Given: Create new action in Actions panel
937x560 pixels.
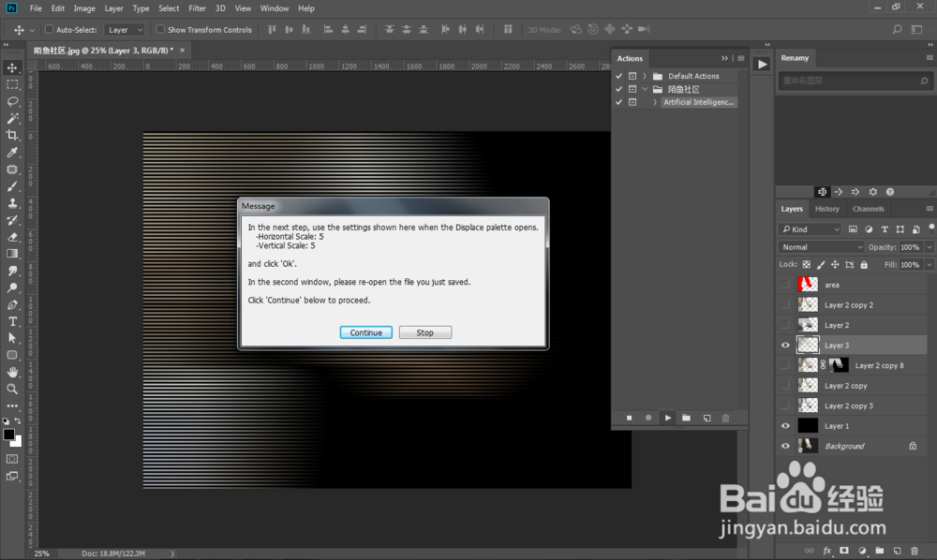Looking at the screenshot, I should (x=706, y=418).
